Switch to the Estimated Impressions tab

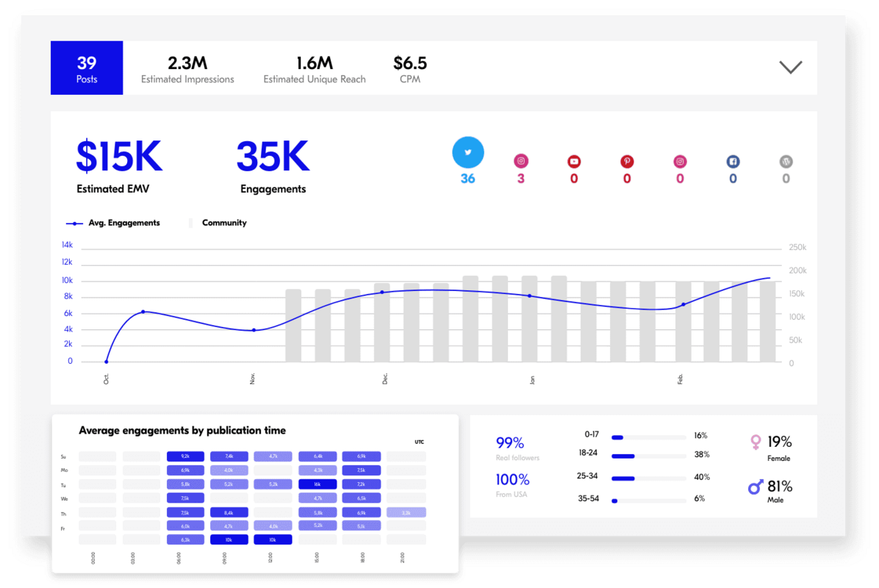tap(187, 69)
